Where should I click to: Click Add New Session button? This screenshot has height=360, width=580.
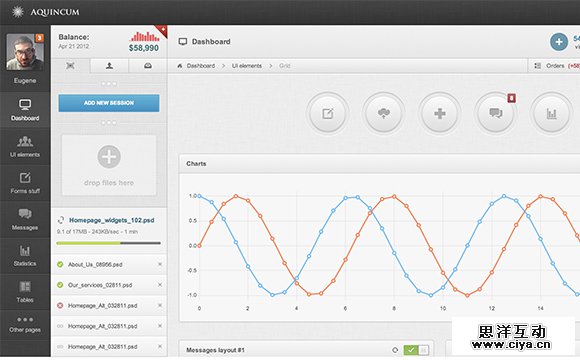tap(109, 103)
